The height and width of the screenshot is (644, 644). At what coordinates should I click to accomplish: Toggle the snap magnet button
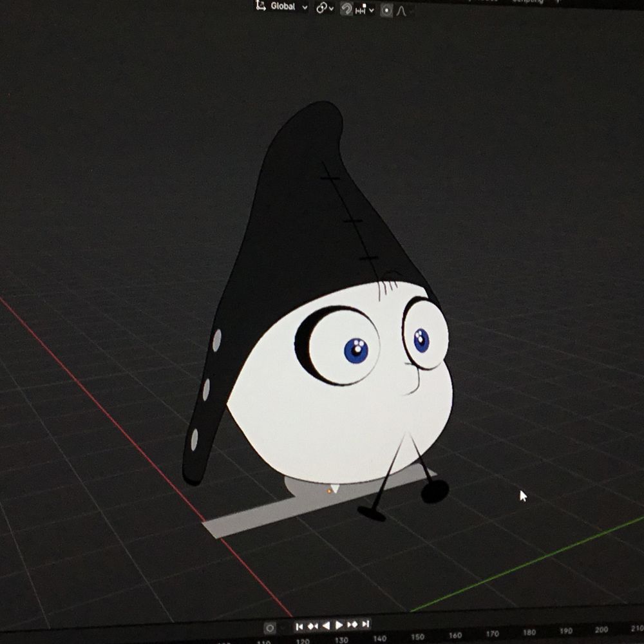(346, 9)
